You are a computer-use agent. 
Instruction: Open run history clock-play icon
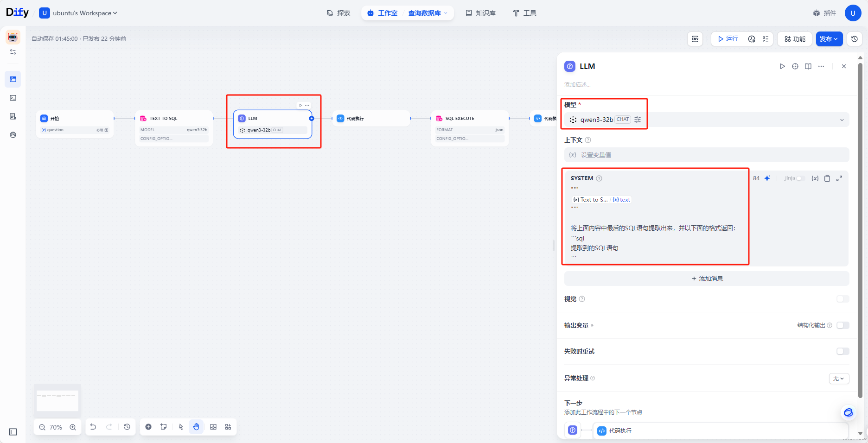[x=752, y=39]
